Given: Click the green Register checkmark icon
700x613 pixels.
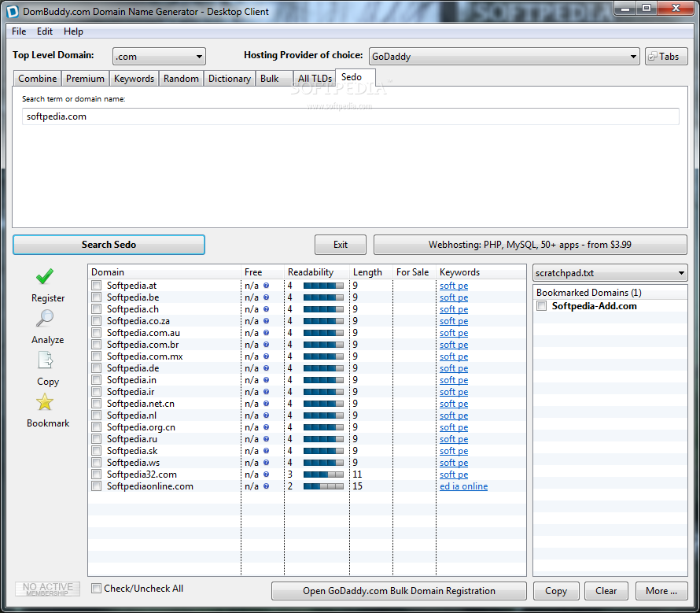Looking at the screenshot, I should point(45,276).
